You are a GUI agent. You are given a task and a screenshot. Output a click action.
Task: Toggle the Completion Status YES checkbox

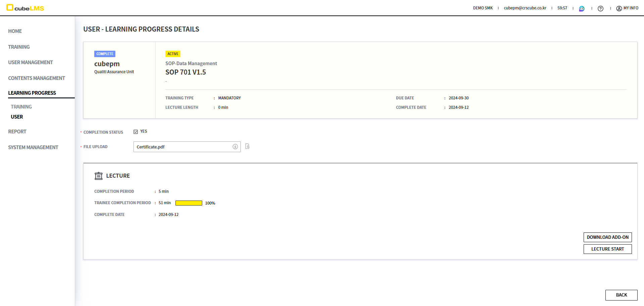tap(136, 132)
